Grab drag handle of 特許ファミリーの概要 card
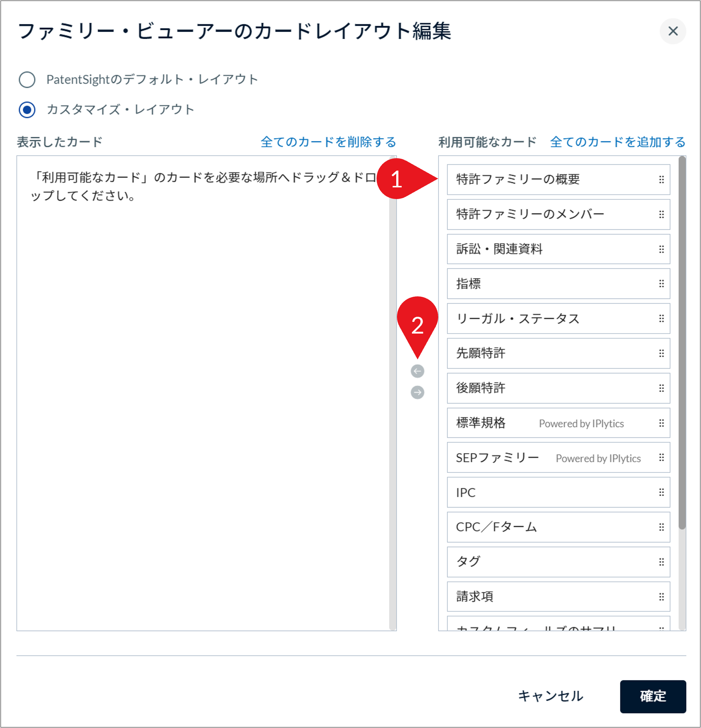701x728 pixels. pos(661,180)
